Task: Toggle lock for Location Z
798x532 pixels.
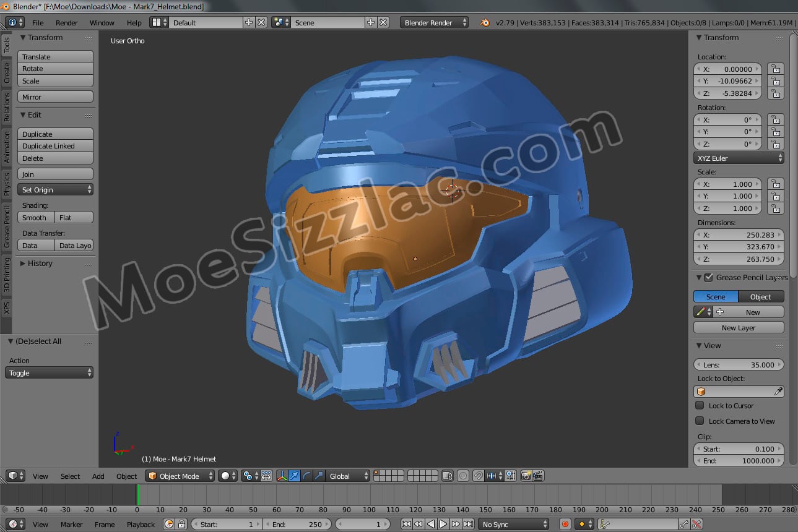Action: [x=775, y=93]
